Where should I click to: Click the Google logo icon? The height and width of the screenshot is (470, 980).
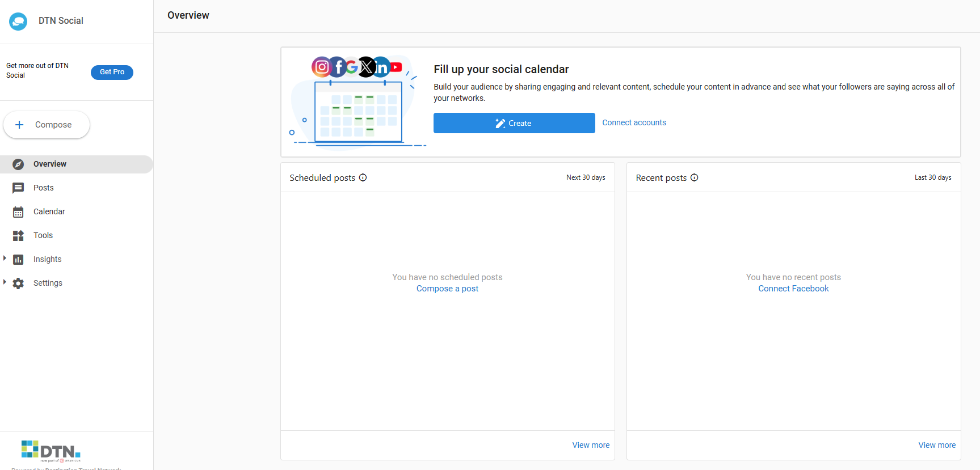(x=352, y=67)
